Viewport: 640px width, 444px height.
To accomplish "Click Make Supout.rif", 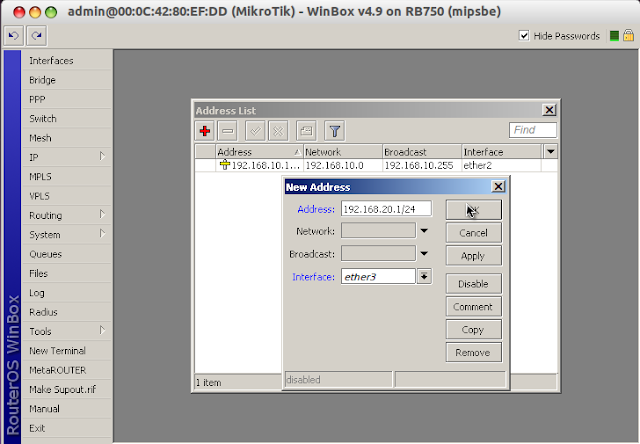I will tap(67, 389).
